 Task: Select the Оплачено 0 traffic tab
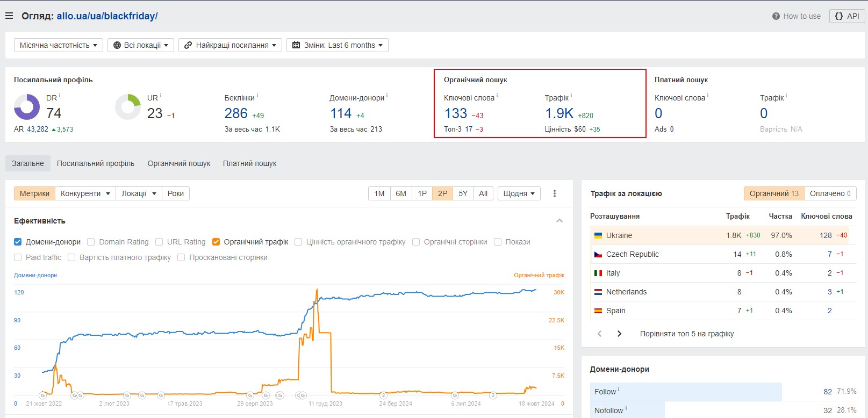(x=830, y=193)
